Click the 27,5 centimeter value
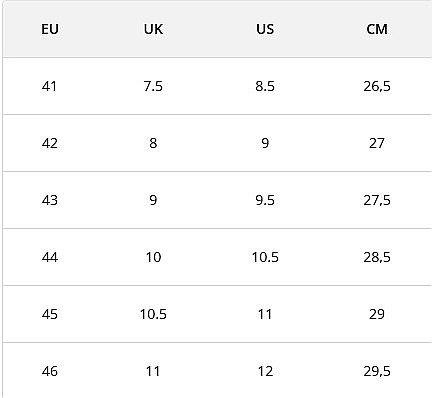The width and height of the screenshot is (432, 398). pos(377,200)
